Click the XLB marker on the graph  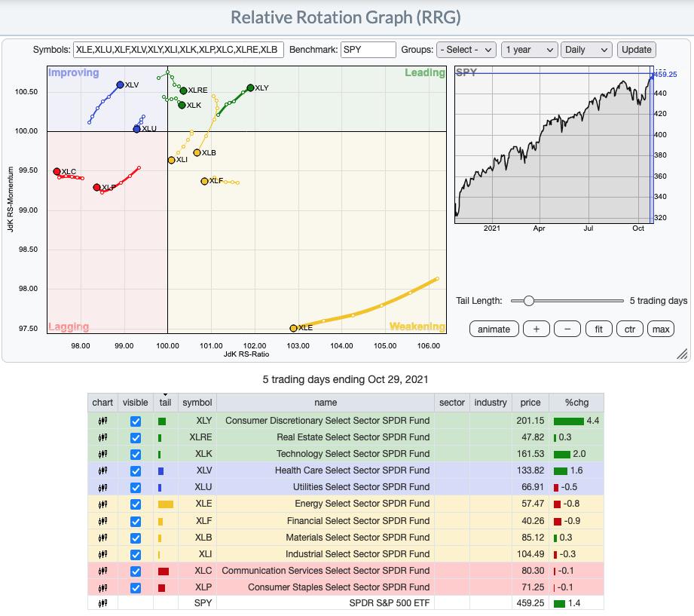click(197, 152)
